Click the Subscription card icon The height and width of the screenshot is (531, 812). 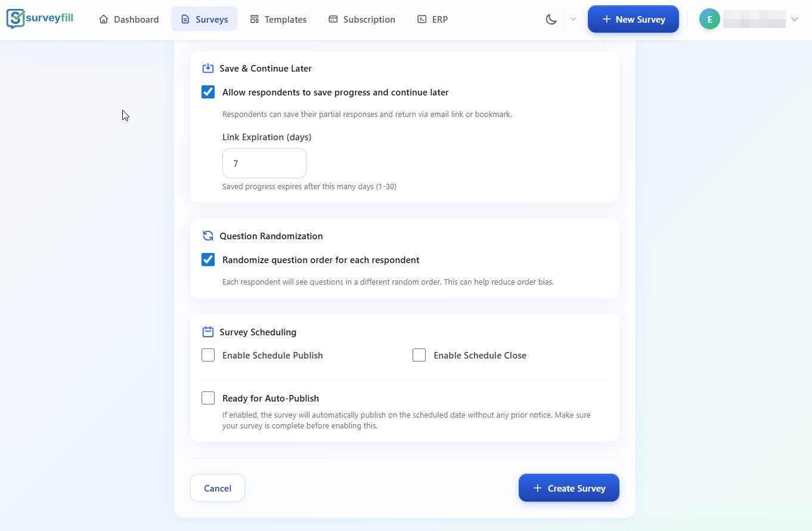(x=332, y=18)
